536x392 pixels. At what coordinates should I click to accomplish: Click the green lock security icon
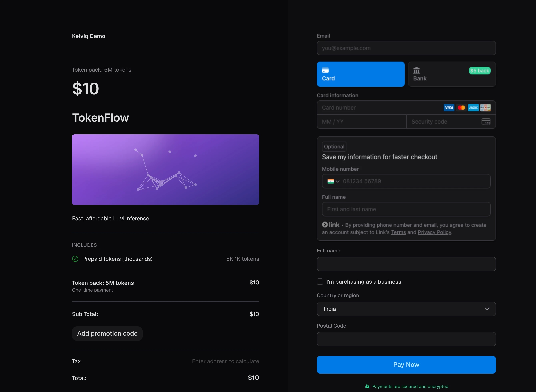tap(367, 386)
